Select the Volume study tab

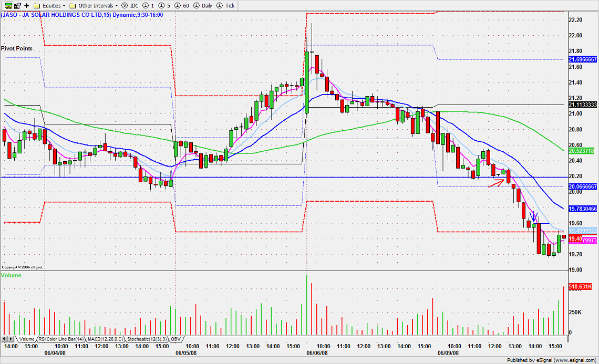coord(26,339)
